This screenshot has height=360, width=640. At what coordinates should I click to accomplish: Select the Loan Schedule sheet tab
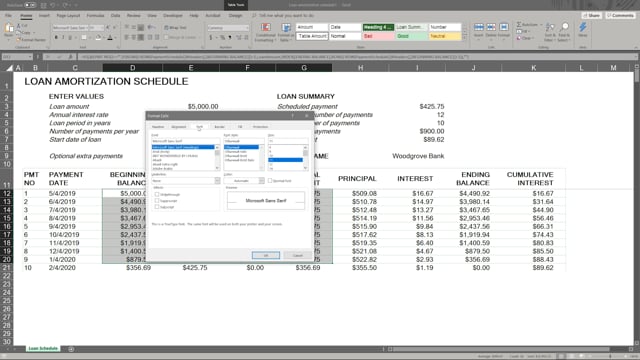point(43,349)
